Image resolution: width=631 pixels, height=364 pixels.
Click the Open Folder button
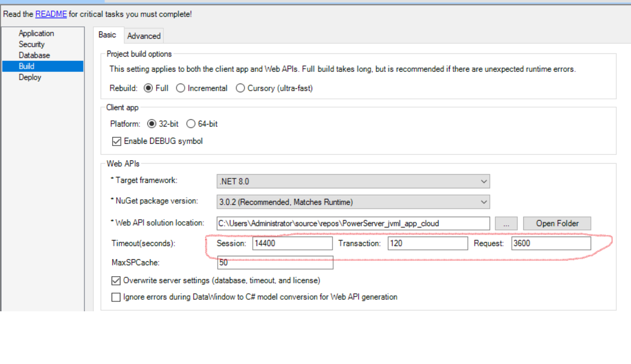[557, 223]
